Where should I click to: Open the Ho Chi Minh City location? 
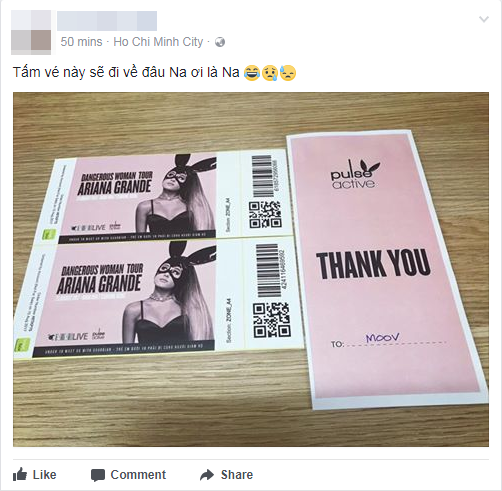coord(158,42)
